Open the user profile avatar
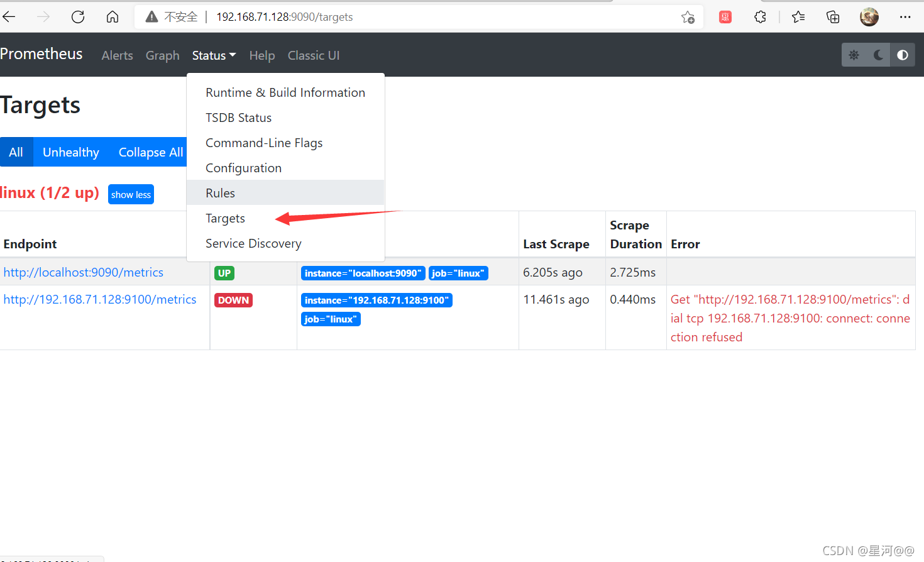Viewport: 924px width, 562px height. pyautogui.click(x=869, y=17)
